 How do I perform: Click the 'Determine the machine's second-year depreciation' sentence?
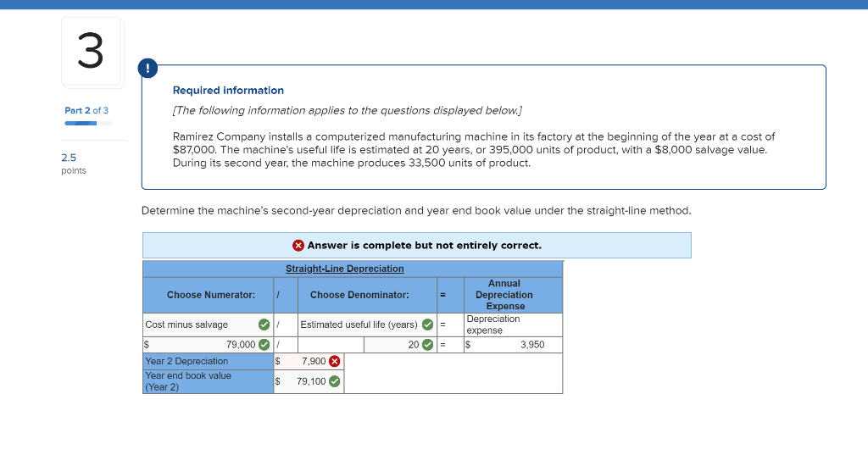click(x=416, y=211)
